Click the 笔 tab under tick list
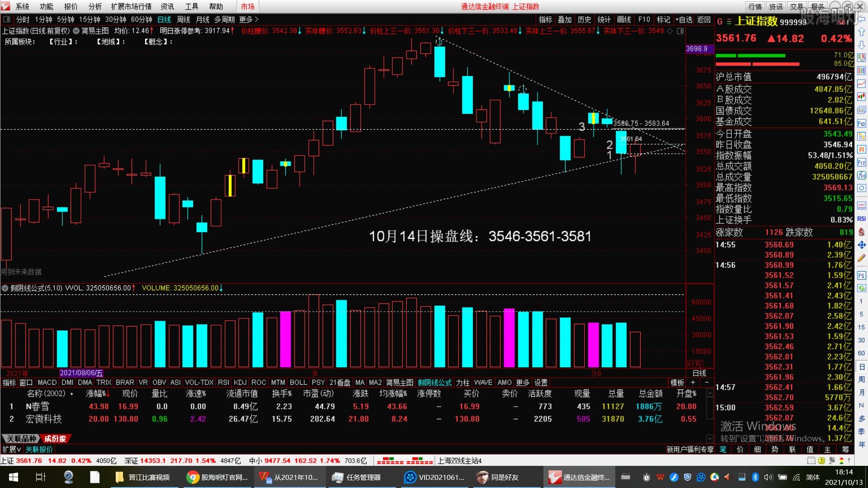 723,449
